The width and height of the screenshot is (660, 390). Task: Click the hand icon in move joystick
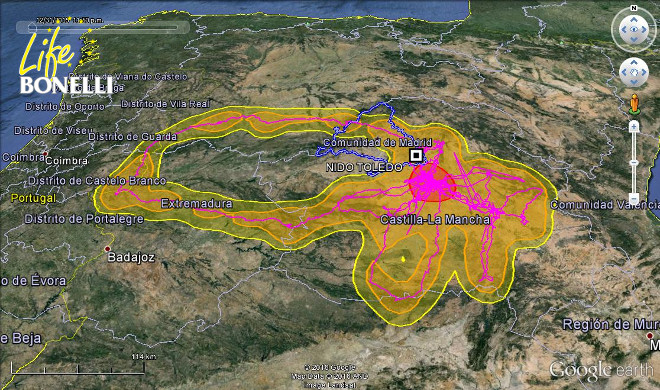pos(634,72)
